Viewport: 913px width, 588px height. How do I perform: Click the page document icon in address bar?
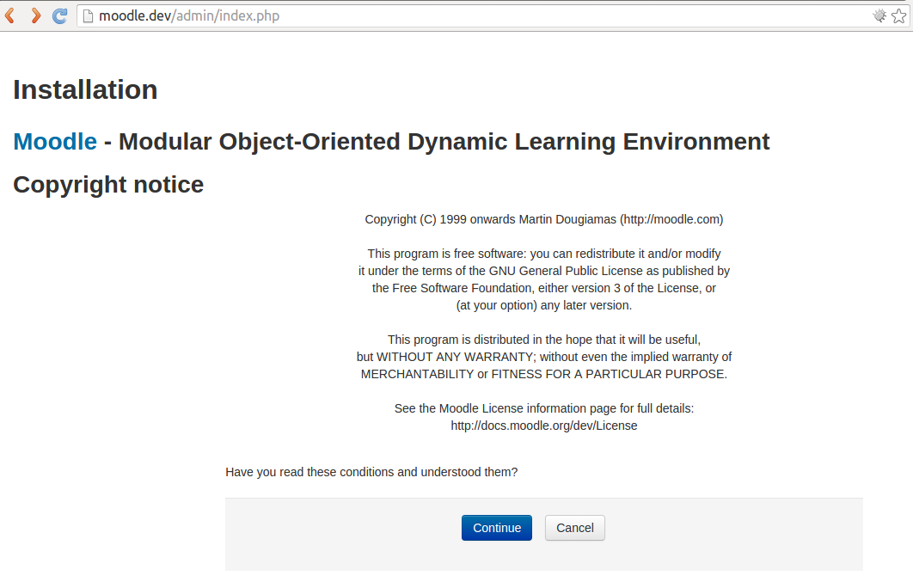click(x=88, y=15)
